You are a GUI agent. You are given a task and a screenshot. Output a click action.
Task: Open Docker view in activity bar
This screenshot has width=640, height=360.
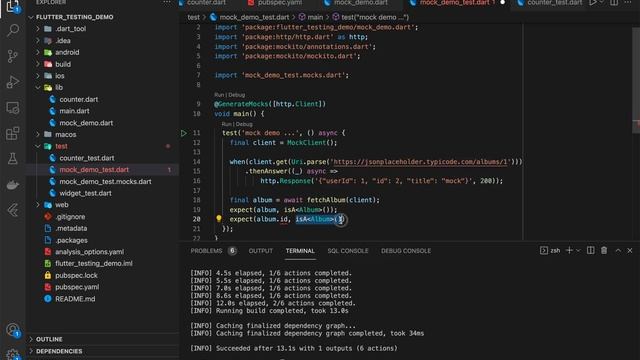(13, 184)
